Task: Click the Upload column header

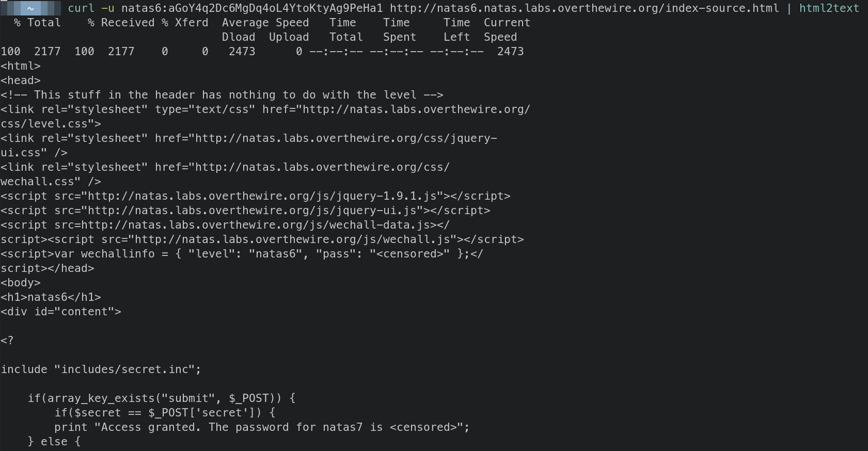Action: tap(289, 37)
